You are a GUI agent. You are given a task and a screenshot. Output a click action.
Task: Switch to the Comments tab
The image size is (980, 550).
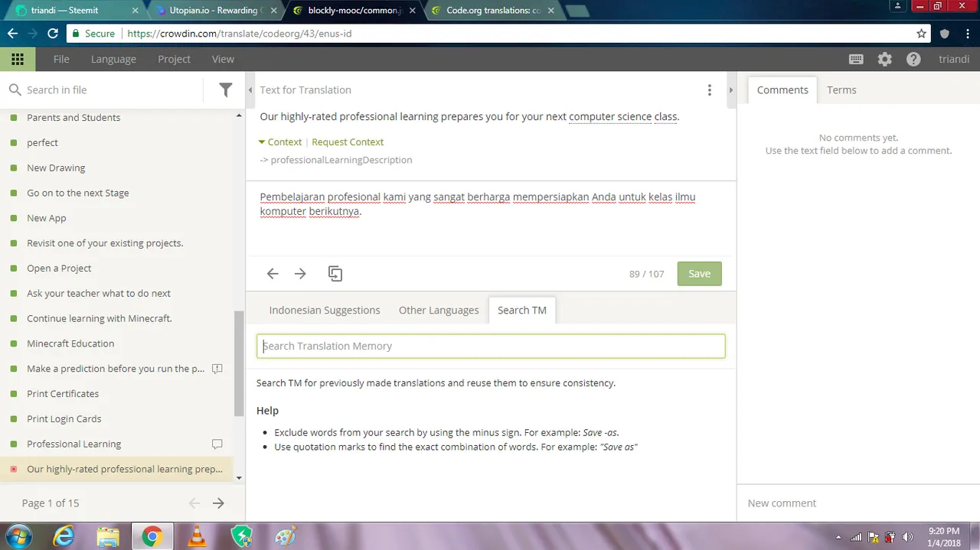[x=782, y=89]
